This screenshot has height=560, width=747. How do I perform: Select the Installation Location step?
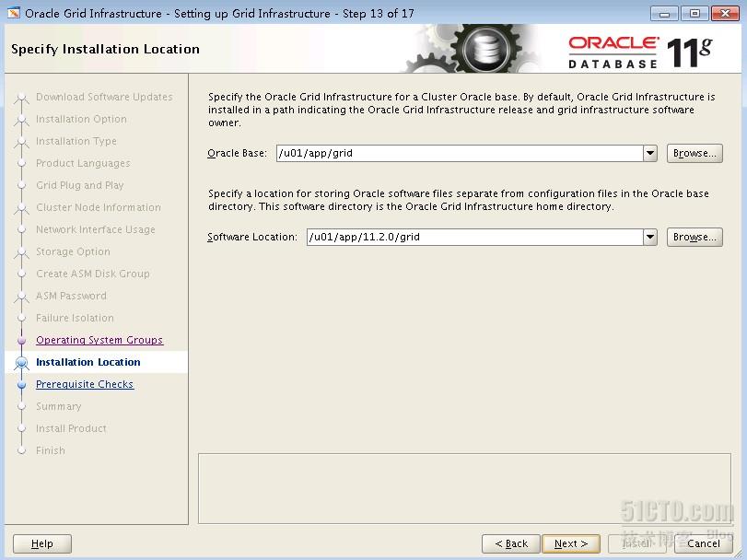point(88,362)
